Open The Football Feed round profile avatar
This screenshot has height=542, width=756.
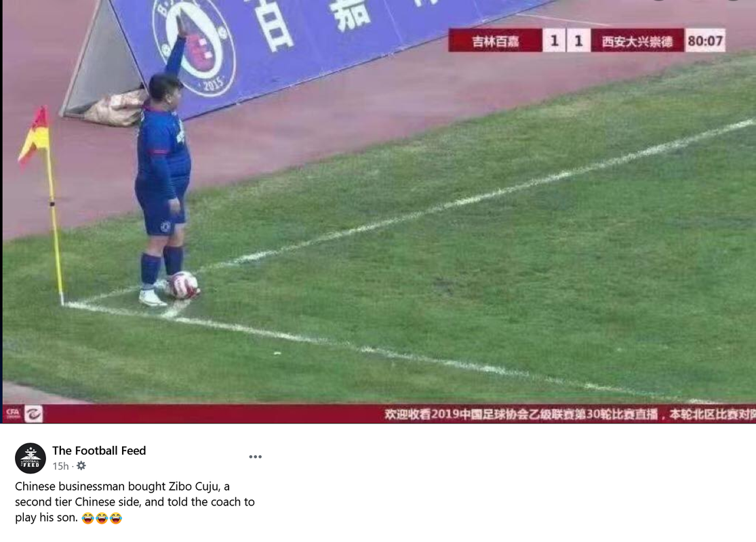click(x=31, y=458)
